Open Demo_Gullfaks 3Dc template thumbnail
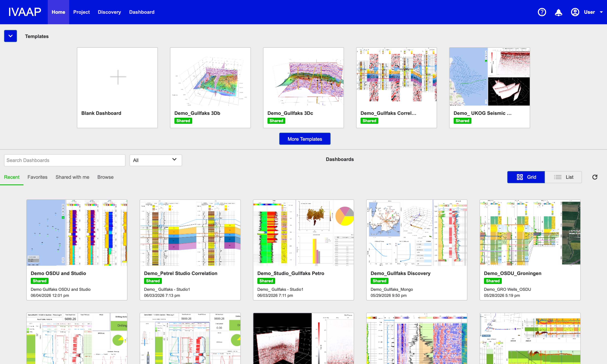 pyautogui.click(x=303, y=77)
